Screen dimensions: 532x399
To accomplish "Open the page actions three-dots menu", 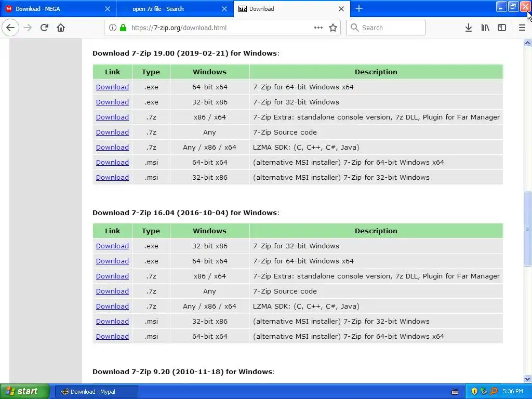I will click(318, 28).
